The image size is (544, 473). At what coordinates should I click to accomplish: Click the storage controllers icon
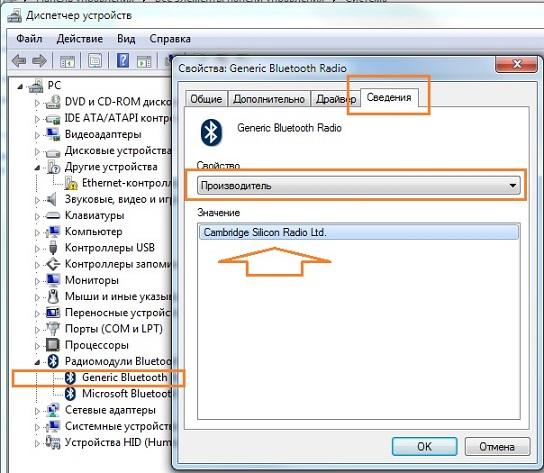(x=53, y=264)
